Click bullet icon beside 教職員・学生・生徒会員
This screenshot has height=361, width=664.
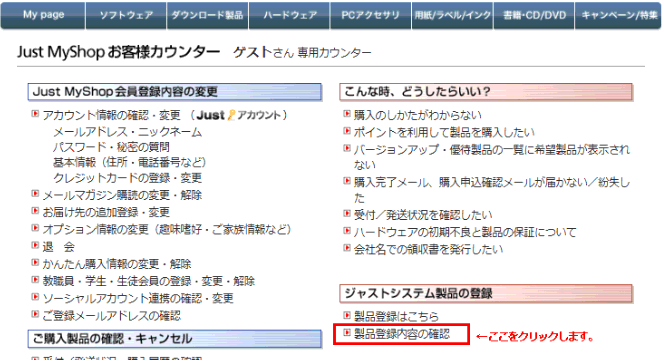(35, 280)
